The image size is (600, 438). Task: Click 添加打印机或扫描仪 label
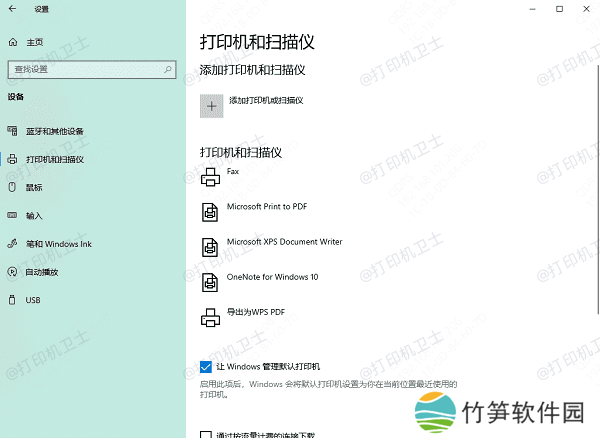pos(266,101)
